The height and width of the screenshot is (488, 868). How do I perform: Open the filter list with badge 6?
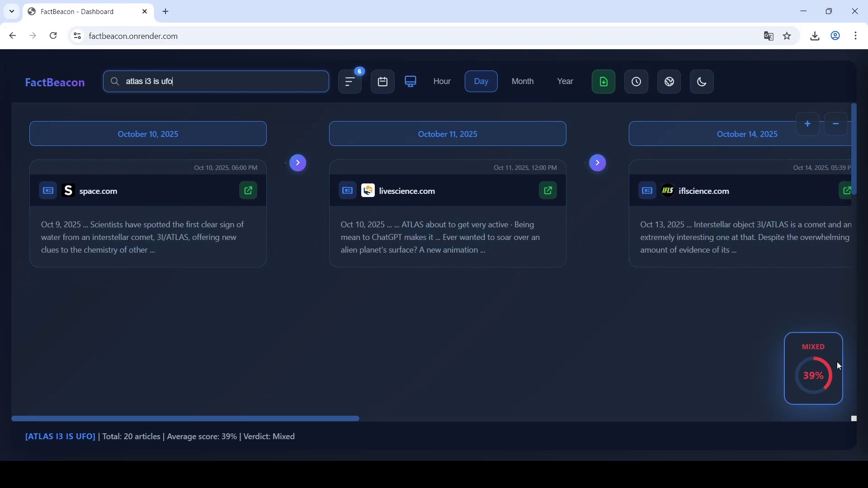pyautogui.click(x=350, y=82)
